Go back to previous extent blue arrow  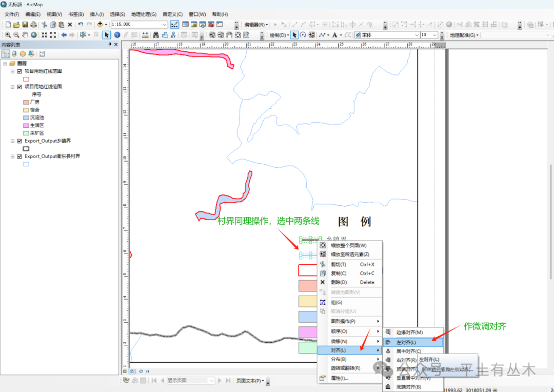point(64,35)
